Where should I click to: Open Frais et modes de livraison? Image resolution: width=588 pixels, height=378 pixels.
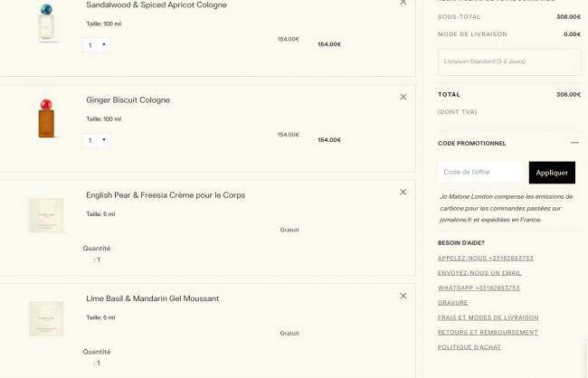pyautogui.click(x=488, y=317)
